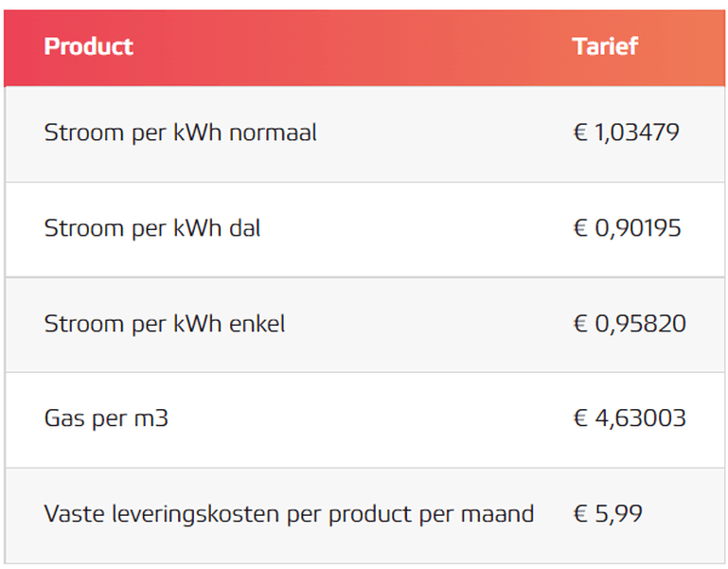Click the € 4,63003 gas tariff

point(630,418)
